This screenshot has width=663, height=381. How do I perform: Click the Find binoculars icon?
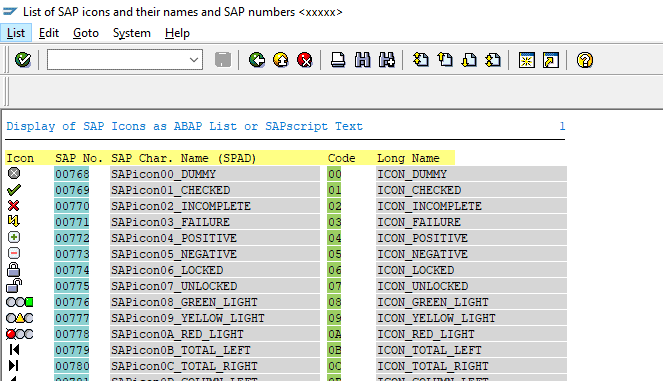(362, 60)
